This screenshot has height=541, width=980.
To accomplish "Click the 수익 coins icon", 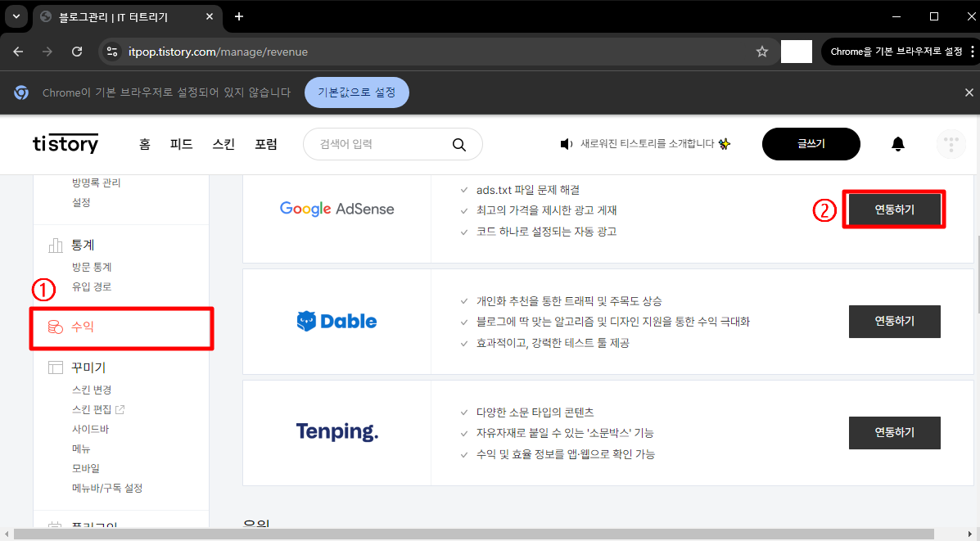I will tap(56, 327).
